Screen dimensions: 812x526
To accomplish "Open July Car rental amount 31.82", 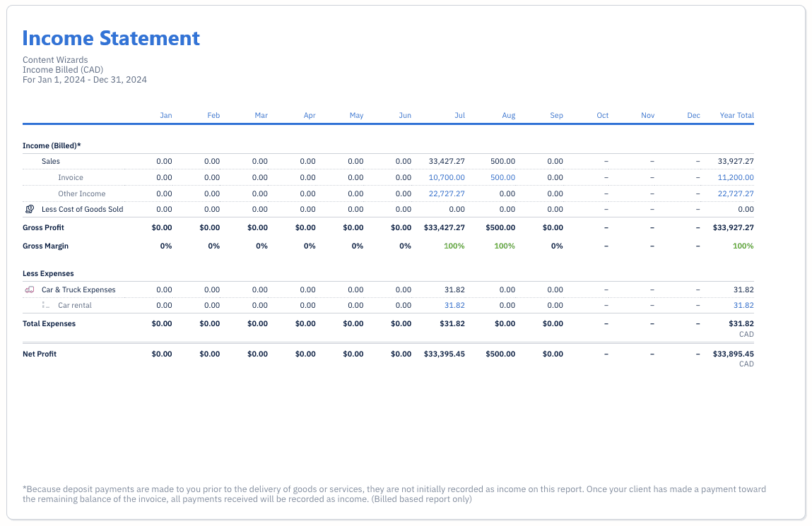I will tap(454, 305).
